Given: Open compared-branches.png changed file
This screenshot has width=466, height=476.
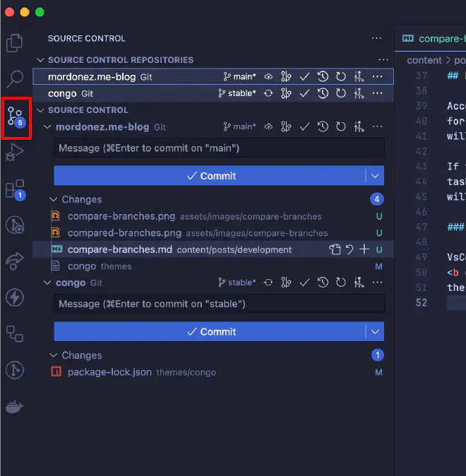Looking at the screenshot, I should point(213,233).
